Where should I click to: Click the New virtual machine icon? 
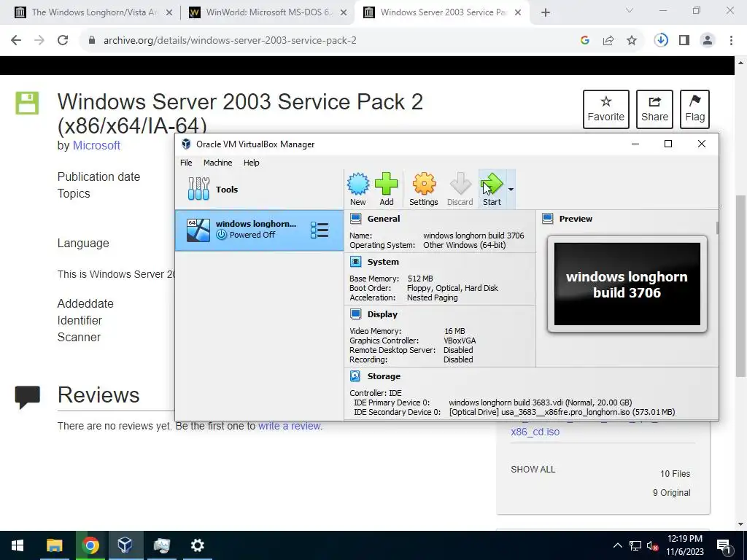click(357, 189)
